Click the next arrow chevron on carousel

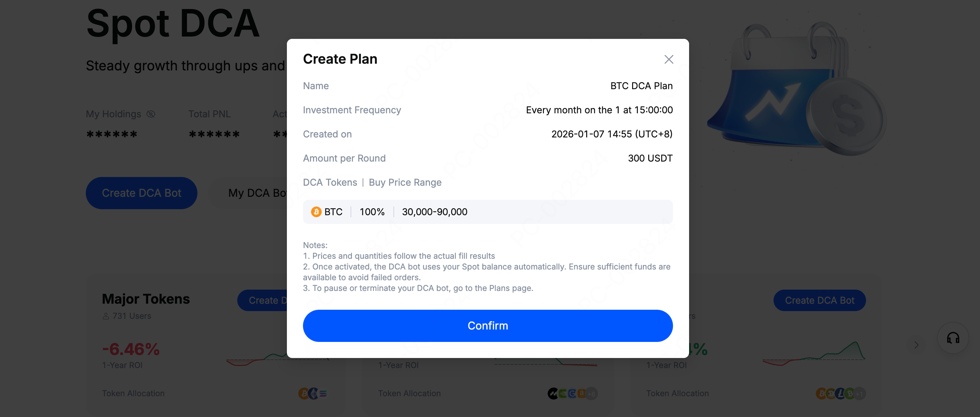(916, 345)
